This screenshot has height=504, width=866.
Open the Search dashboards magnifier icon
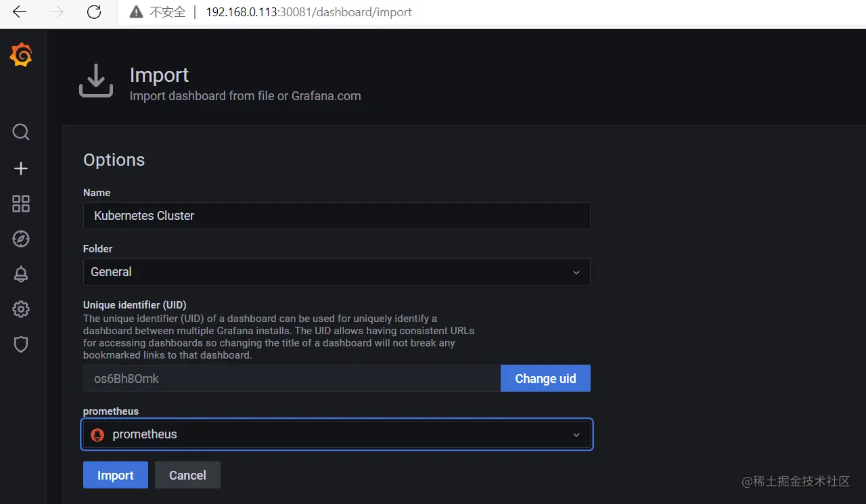21,132
